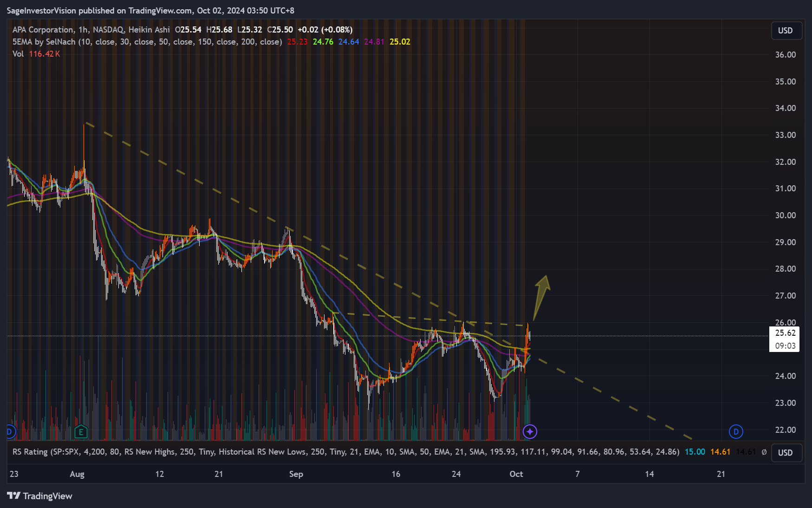This screenshot has height=508, width=812.
Task: Select the RS Rating indicator legend
Action: tap(346, 452)
